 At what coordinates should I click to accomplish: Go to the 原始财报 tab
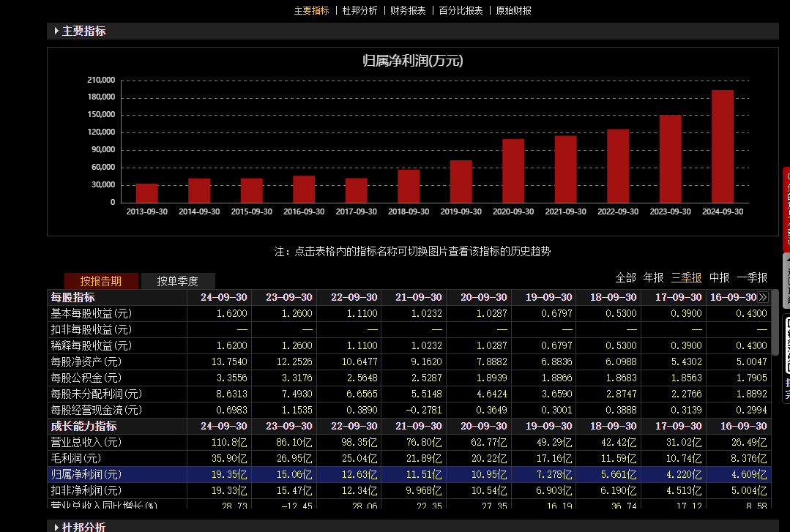click(x=513, y=10)
